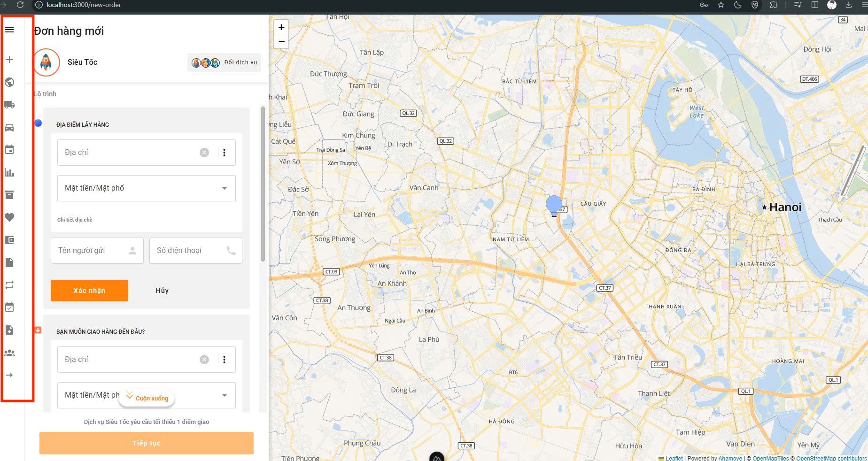Viewport: 868px width, 461px height.
Task: Click the Hủy cancel button
Action: (162, 291)
